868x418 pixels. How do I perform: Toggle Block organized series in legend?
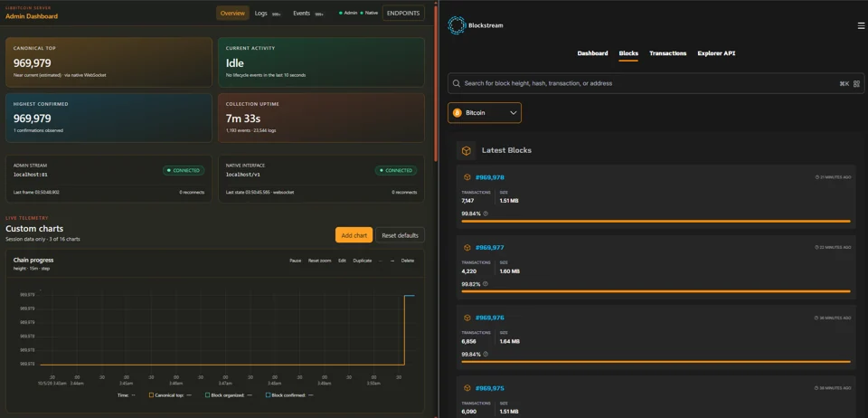(x=229, y=395)
